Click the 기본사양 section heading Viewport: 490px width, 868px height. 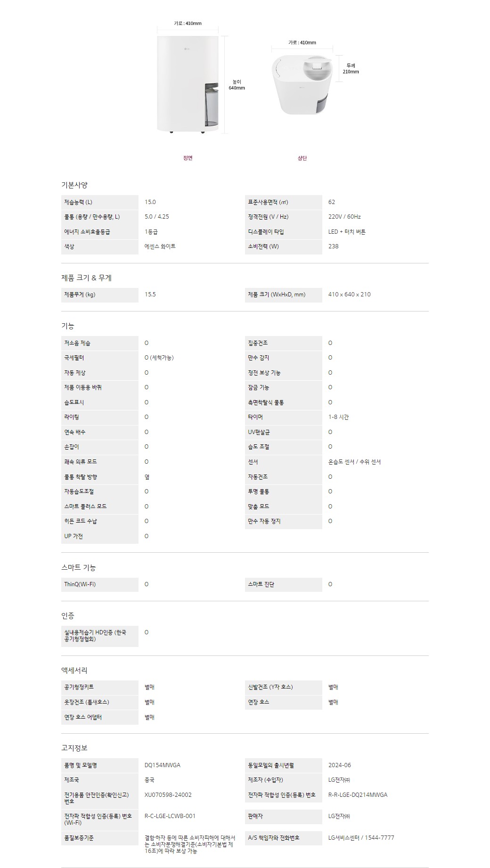(74, 185)
